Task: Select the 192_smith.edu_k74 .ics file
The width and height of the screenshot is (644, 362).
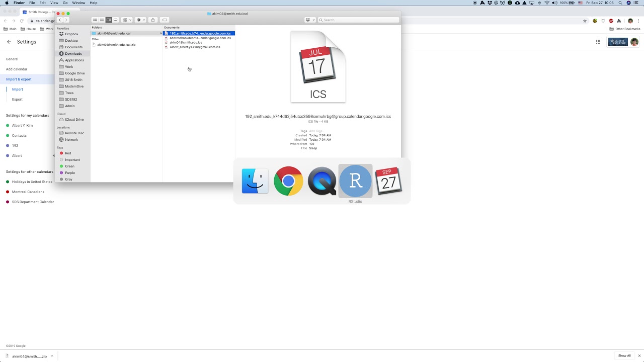Action: click(200, 34)
